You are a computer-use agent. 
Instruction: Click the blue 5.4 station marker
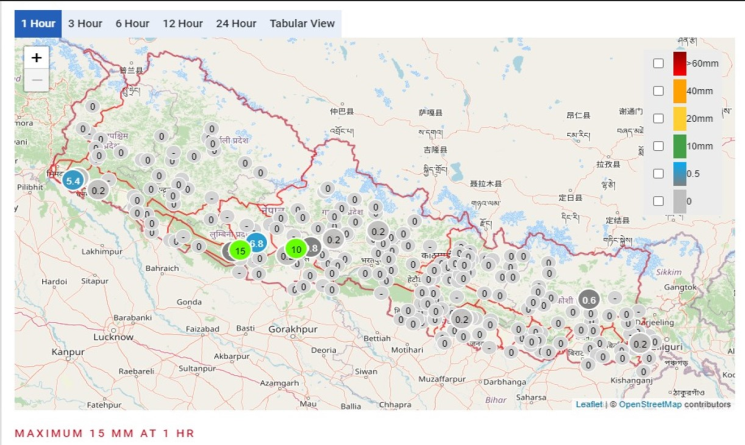(73, 180)
